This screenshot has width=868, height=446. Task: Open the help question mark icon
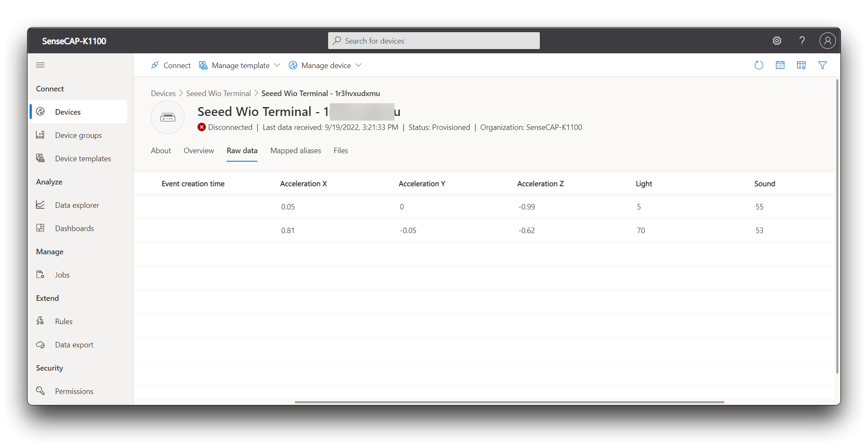pyautogui.click(x=802, y=41)
